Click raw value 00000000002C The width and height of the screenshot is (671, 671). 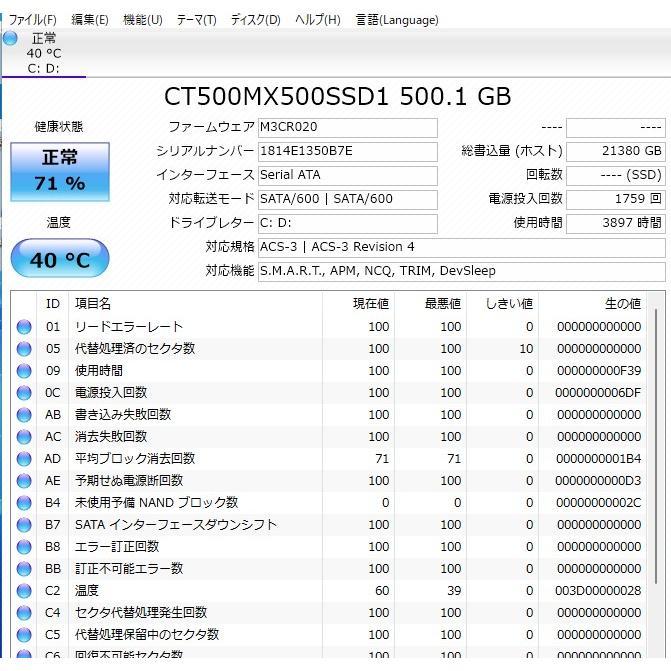pyautogui.click(x=598, y=503)
